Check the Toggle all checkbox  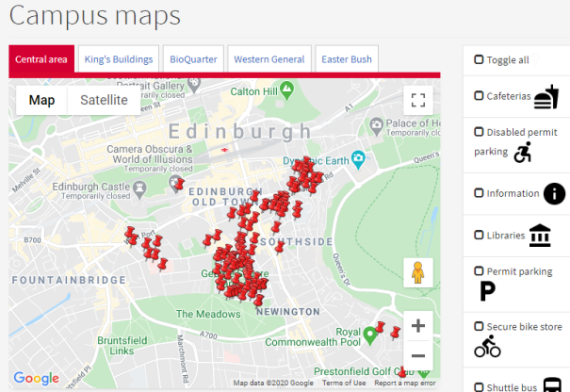(x=479, y=59)
